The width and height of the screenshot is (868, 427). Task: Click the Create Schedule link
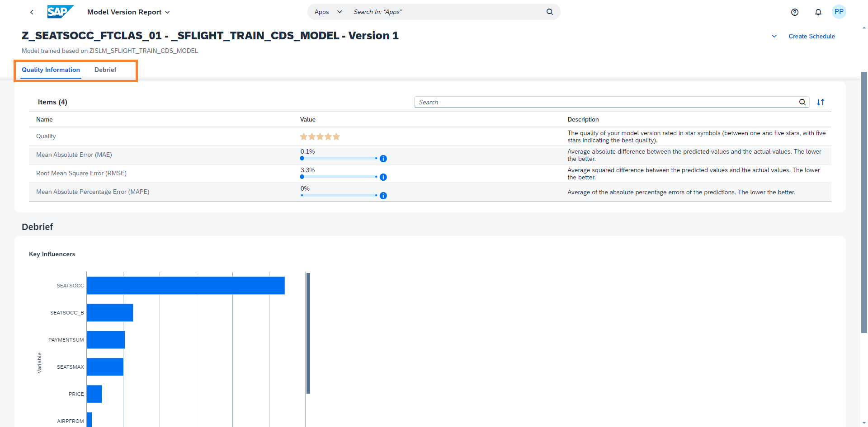[811, 36]
